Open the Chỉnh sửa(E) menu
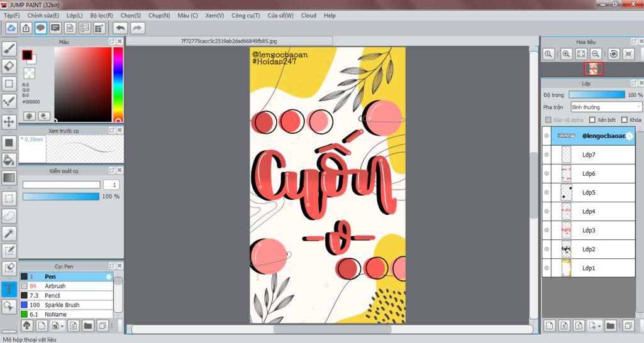This screenshot has width=644, height=343. pos(43,16)
